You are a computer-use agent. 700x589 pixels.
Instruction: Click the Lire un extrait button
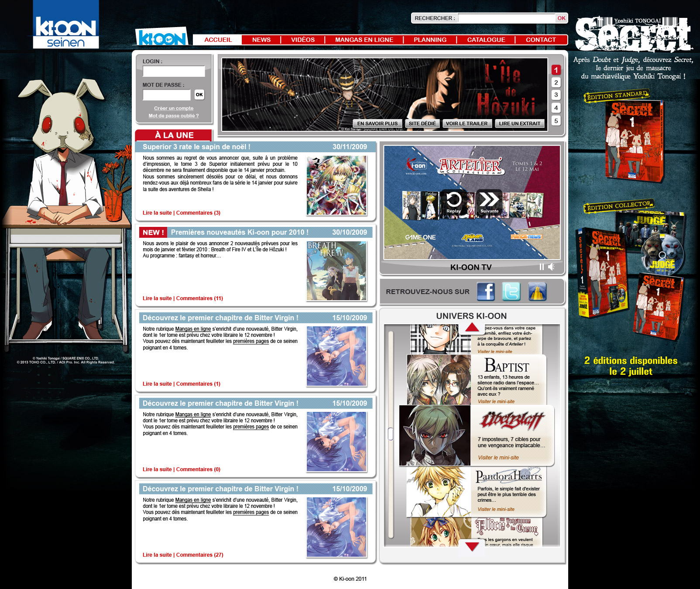click(520, 123)
